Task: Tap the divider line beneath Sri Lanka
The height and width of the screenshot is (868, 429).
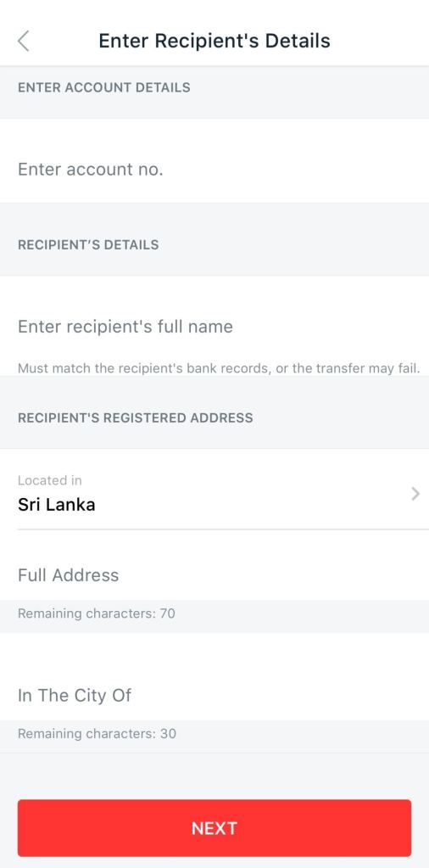Action: coord(223,529)
